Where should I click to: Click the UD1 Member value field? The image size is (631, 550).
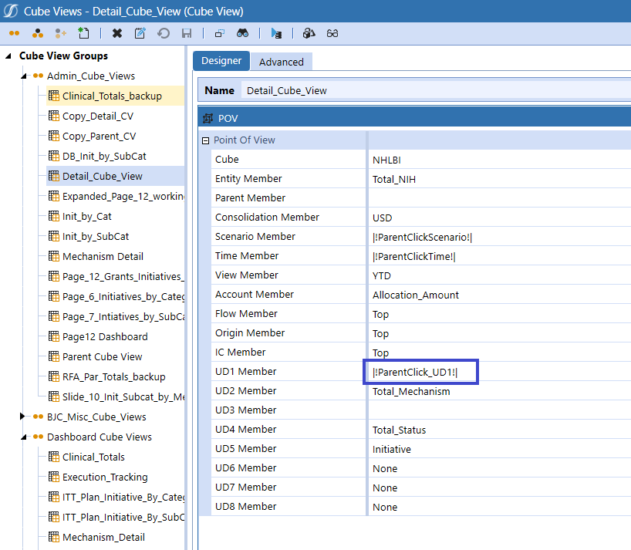point(421,372)
